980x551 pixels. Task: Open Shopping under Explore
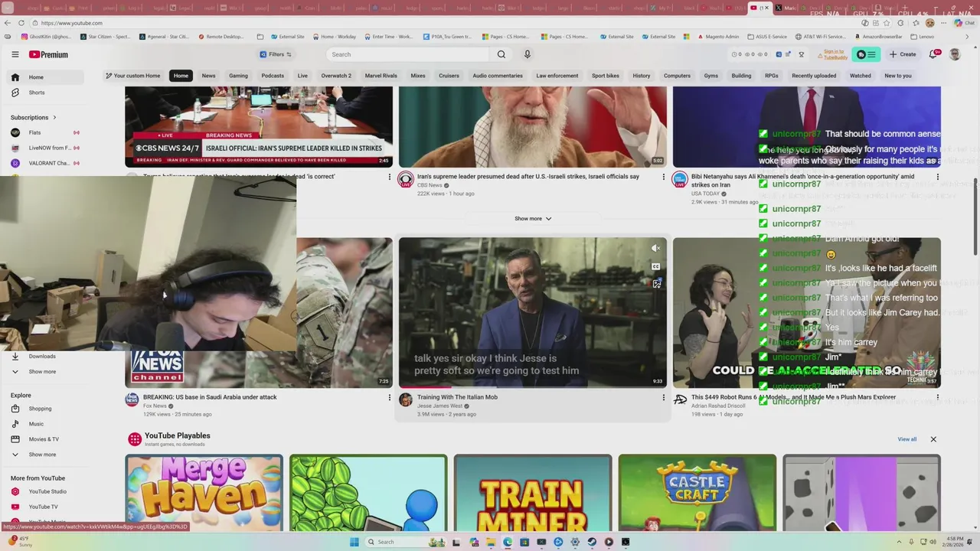coord(45,409)
